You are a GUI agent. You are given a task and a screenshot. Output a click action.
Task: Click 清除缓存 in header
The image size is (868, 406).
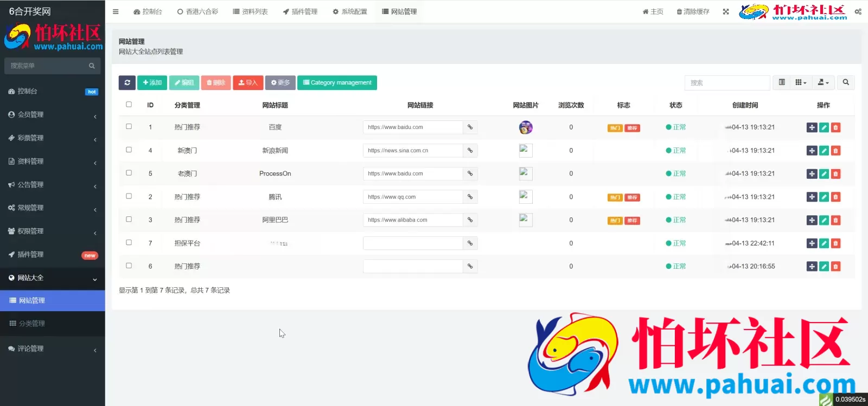693,11
